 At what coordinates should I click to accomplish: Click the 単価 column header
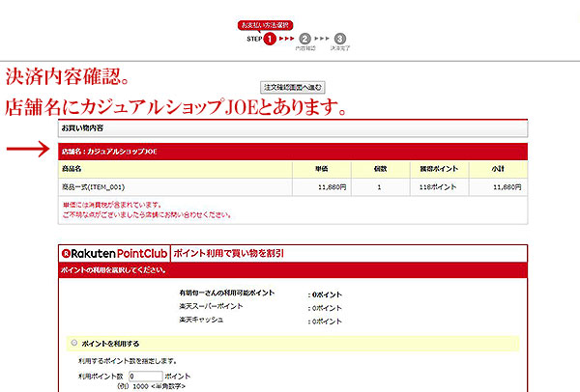coord(322,169)
